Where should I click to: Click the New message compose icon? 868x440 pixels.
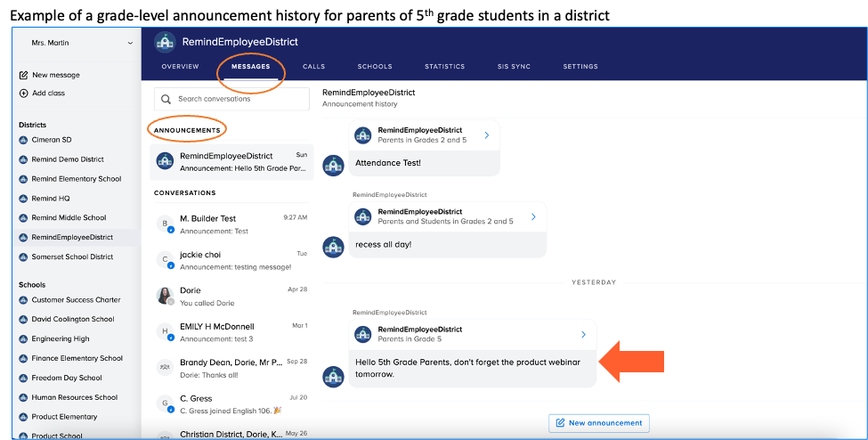24,75
